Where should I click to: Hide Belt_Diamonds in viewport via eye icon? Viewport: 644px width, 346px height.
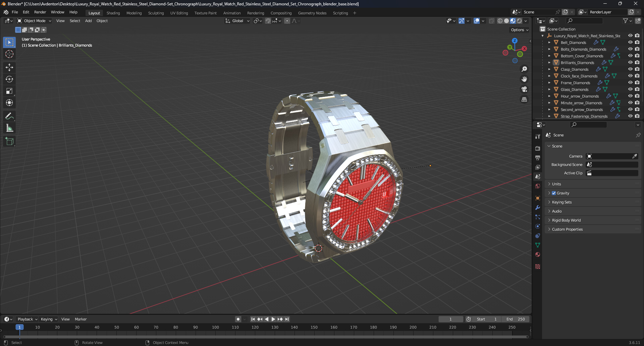point(630,42)
